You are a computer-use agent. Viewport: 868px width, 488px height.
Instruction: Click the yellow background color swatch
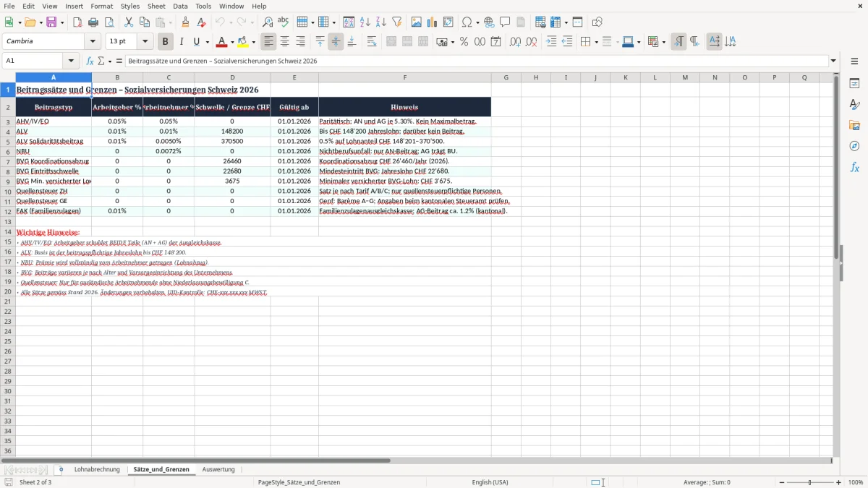point(243,42)
